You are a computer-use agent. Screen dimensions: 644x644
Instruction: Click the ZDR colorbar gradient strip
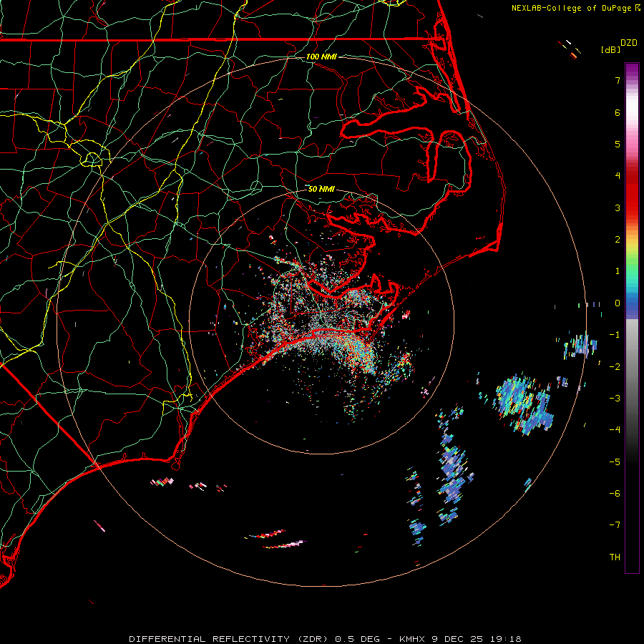632,318
